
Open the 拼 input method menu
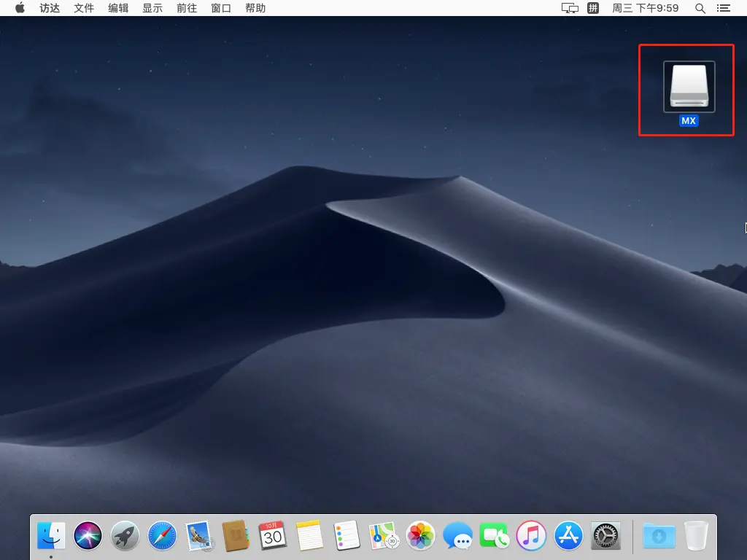click(593, 8)
